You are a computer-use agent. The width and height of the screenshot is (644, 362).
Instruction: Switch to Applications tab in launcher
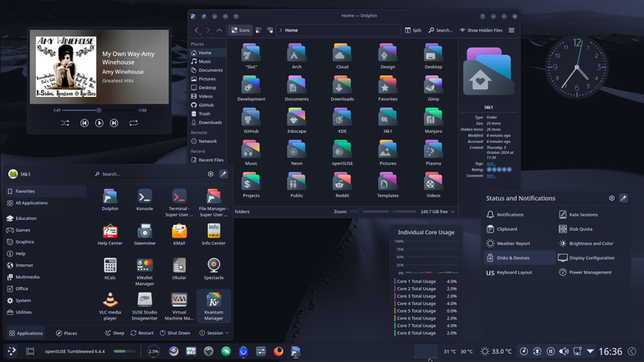pyautogui.click(x=26, y=333)
